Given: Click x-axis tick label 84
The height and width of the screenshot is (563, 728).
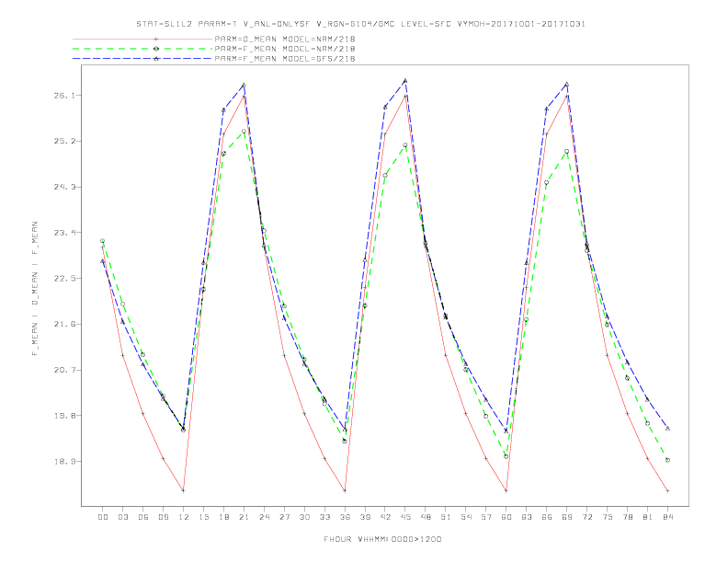Looking at the screenshot, I should [667, 517].
